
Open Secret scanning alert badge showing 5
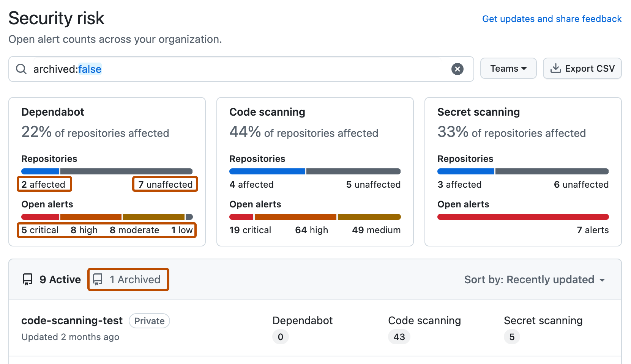pos(512,337)
